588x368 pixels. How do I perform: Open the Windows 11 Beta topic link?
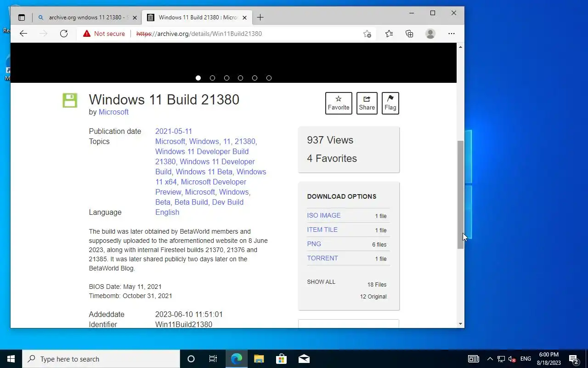point(204,172)
